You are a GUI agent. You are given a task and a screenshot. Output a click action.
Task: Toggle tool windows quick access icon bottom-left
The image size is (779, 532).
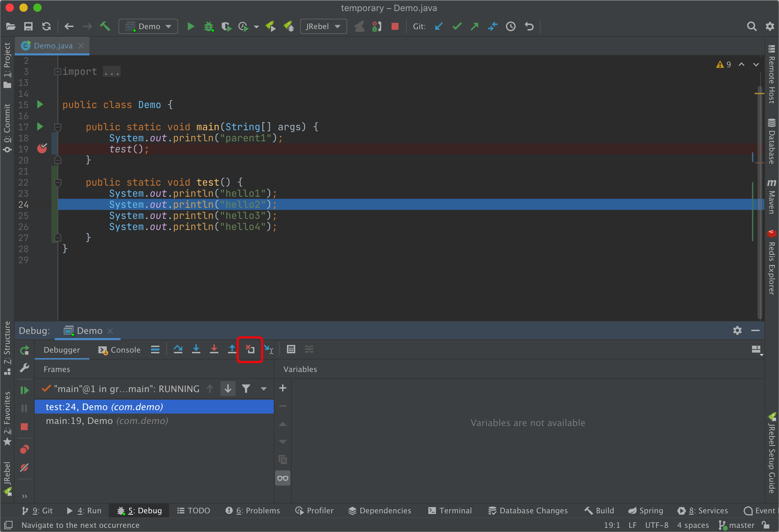8,525
